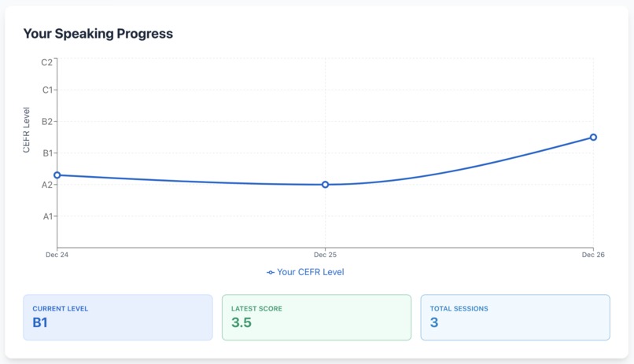Click the 3.5 latest score value
The width and height of the screenshot is (634, 364).
pos(241,322)
